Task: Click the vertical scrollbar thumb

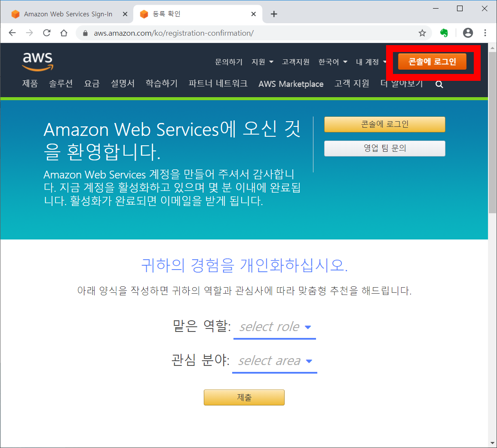Action: tap(492, 132)
